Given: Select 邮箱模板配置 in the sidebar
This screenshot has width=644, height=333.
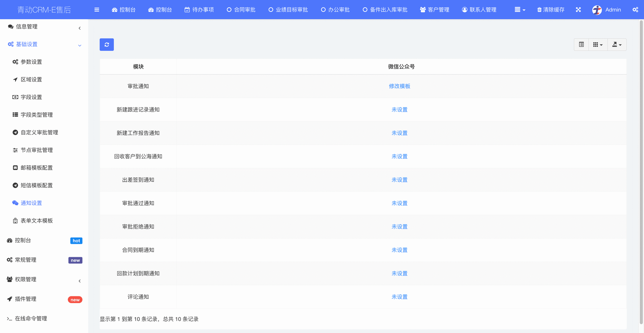Looking at the screenshot, I should pos(37,168).
